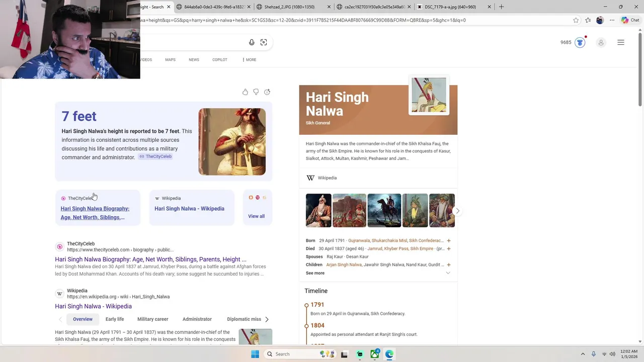This screenshot has height=362, width=644.
Task: Open the MORE search categories dropdown
Action: coord(249,60)
